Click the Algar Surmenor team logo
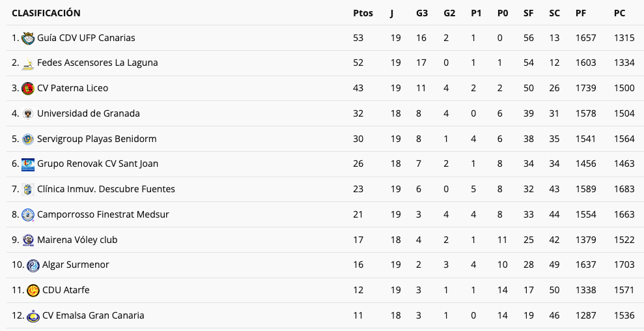Screen dimensions: 644x331 [x=33, y=265]
